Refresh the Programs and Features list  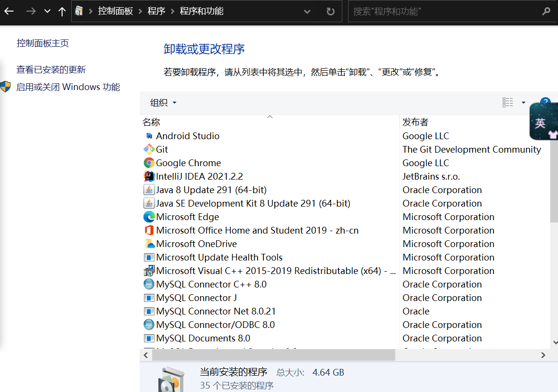point(331,12)
